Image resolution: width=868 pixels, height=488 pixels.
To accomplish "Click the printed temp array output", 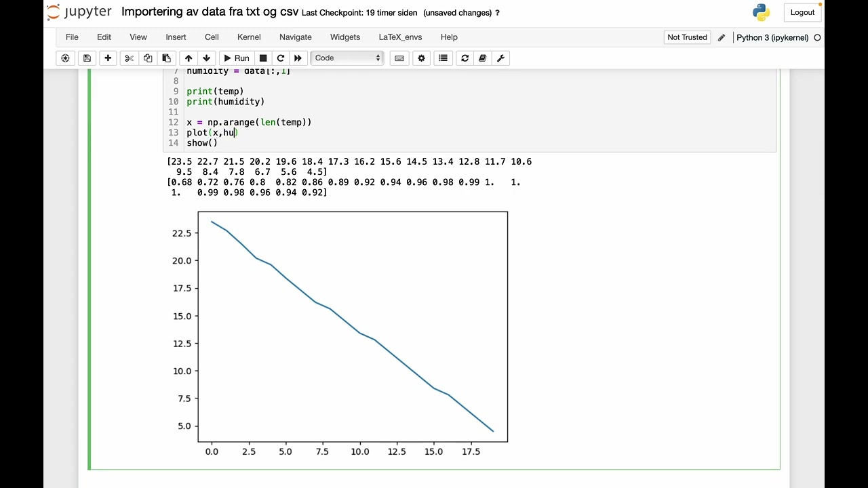I will click(x=349, y=167).
